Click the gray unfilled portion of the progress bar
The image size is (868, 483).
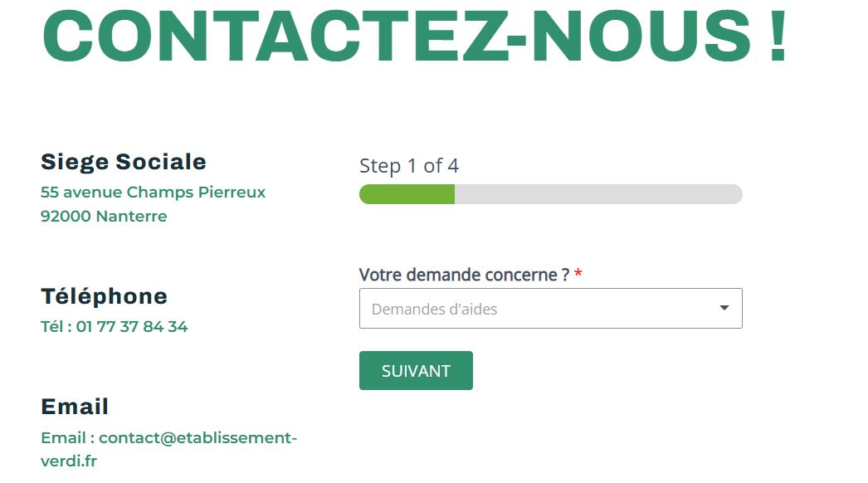597,194
